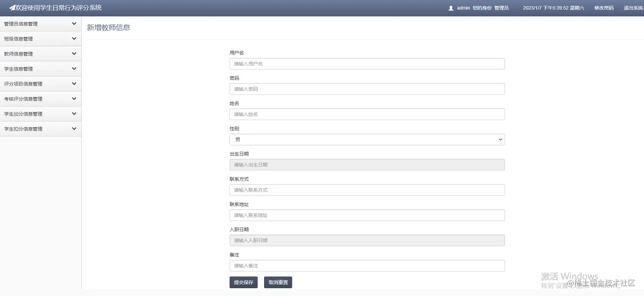Screen dimensions: 644x296
Task: Click the paper plane logo icon
Action: pos(12,8)
